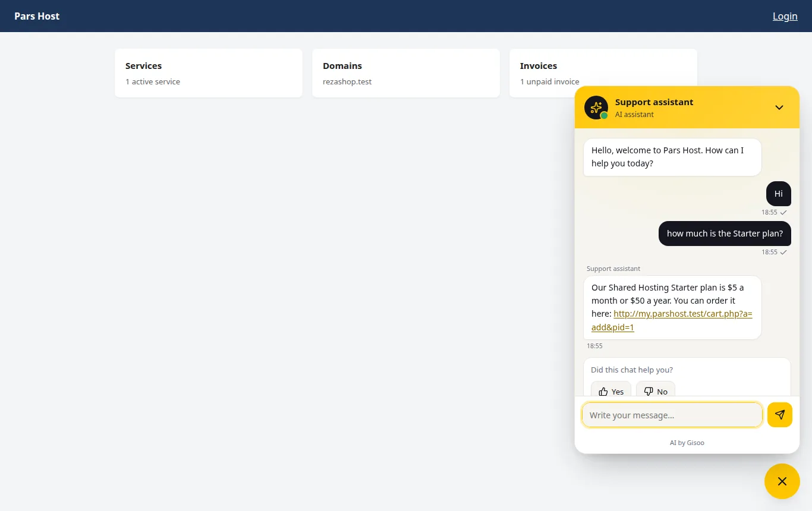Click the 'Support assistant' label above the reply
Viewport: 812px width, 511px height.
[x=613, y=269]
